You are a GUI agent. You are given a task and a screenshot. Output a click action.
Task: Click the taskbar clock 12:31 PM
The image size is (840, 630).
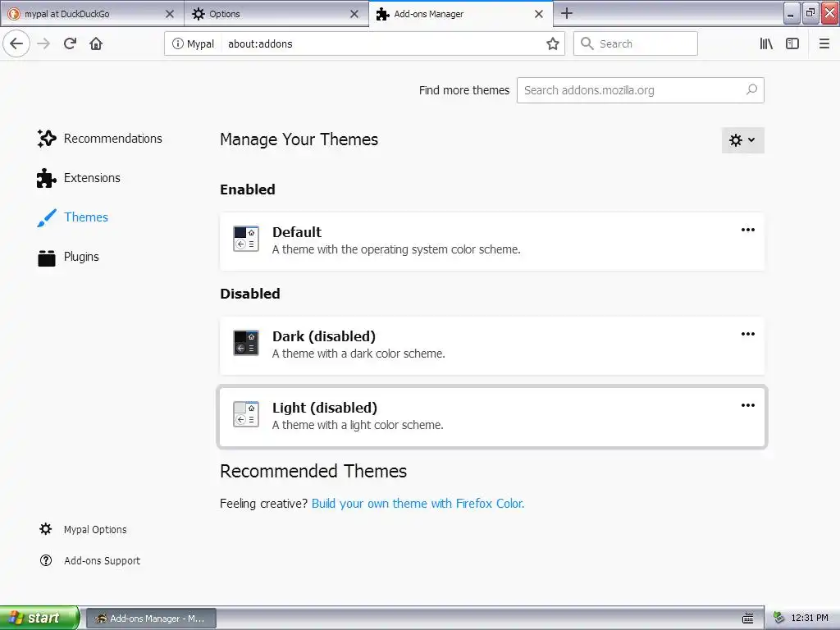(x=810, y=619)
